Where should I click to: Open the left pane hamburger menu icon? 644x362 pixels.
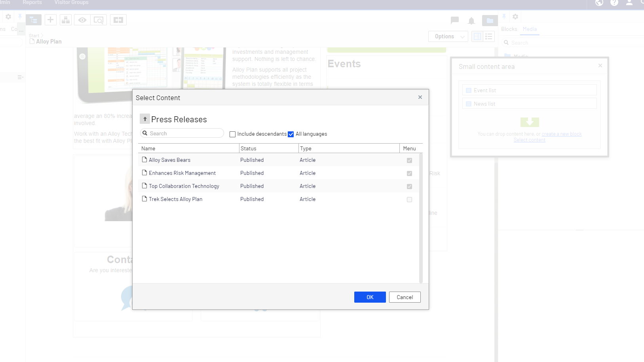pos(20,77)
